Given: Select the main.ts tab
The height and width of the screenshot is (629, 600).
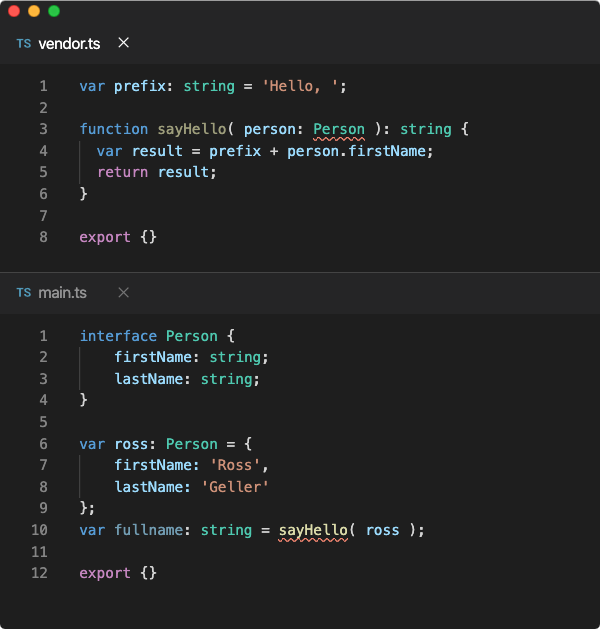Looking at the screenshot, I should [x=63, y=293].
